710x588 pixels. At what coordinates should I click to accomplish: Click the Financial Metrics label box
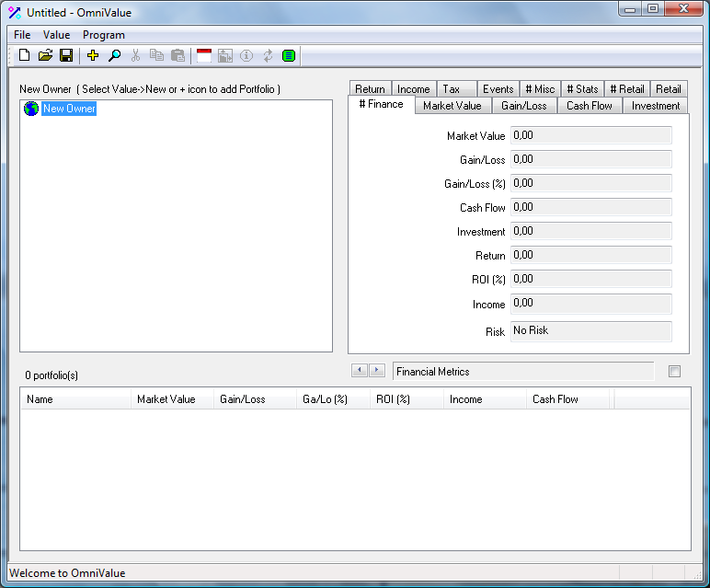(523, 372)
